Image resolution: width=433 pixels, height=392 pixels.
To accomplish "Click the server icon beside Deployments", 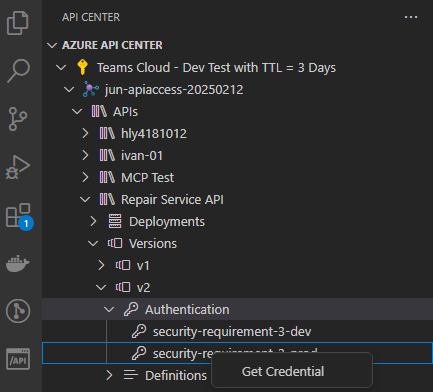I will point(115,221).
